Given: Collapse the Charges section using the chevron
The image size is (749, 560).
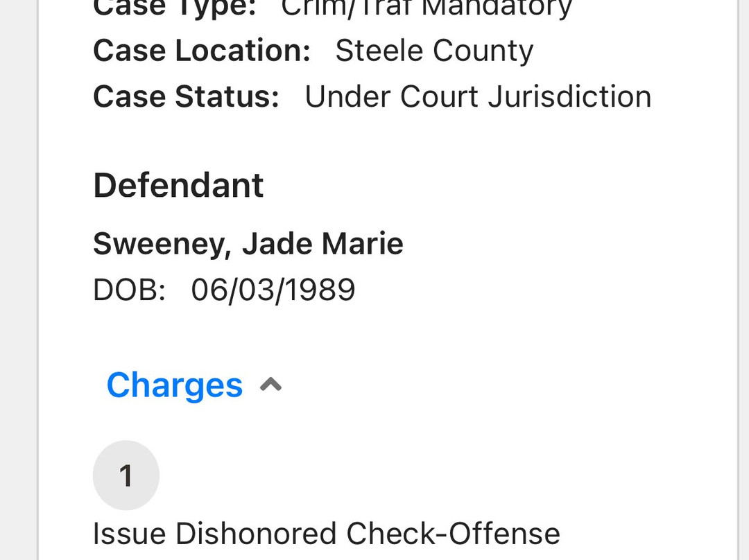Looking at the screenshot, I should [x=270, y=385].
